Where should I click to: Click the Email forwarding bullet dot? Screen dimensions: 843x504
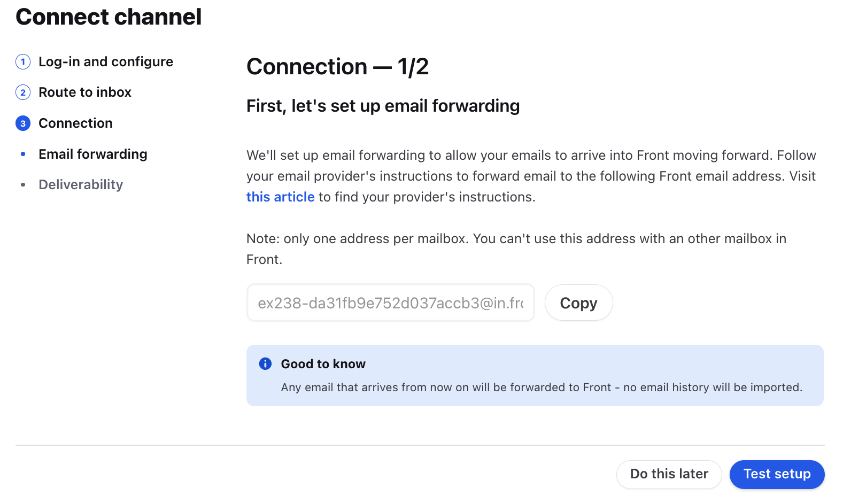[23, 154]
